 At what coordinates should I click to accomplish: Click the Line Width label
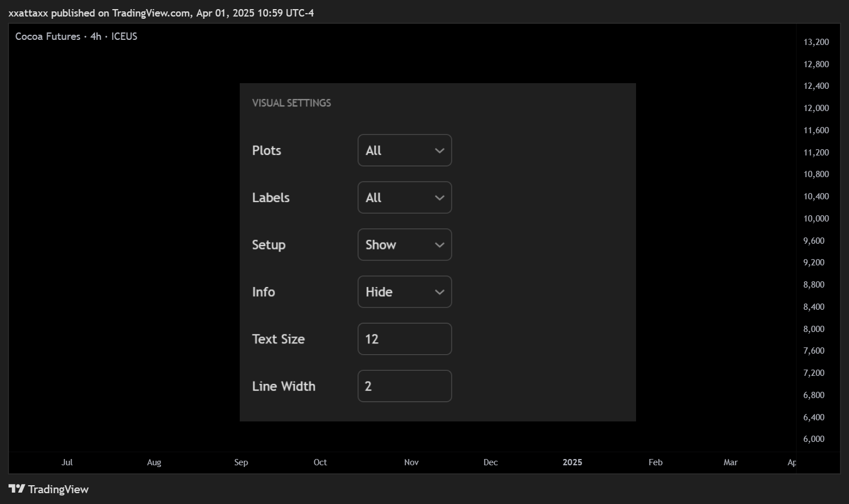284,386
